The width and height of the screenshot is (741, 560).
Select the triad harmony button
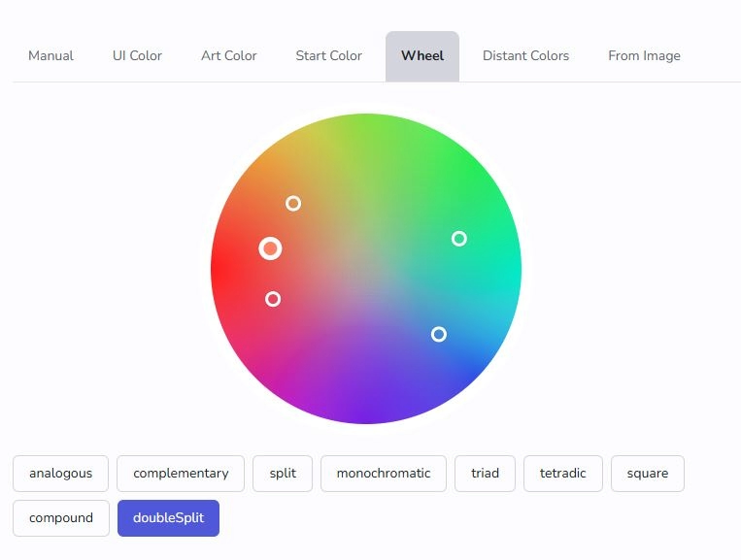pos(485,473)
